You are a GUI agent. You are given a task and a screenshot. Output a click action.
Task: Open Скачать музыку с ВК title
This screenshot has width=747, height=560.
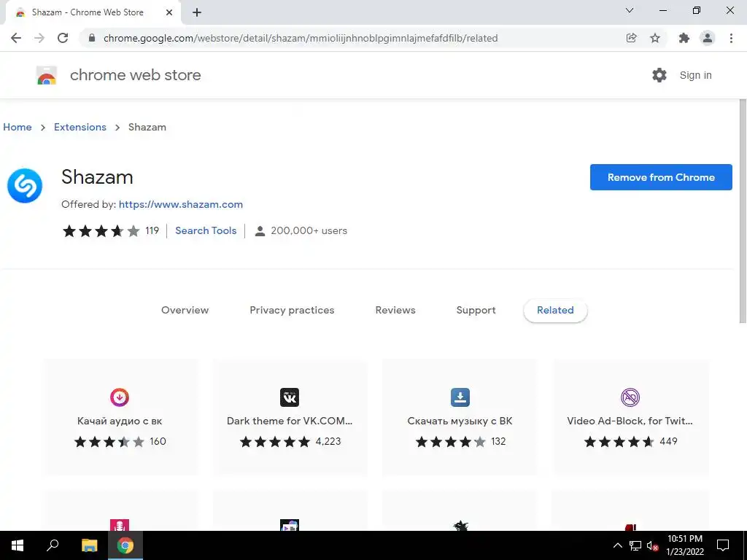(460, 421)
